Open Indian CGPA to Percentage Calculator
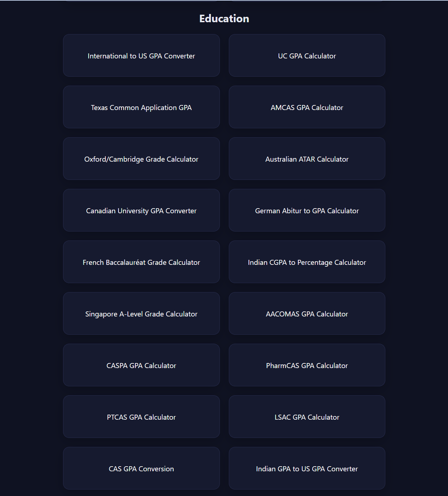448x496 pixels. tap(307, 262)
